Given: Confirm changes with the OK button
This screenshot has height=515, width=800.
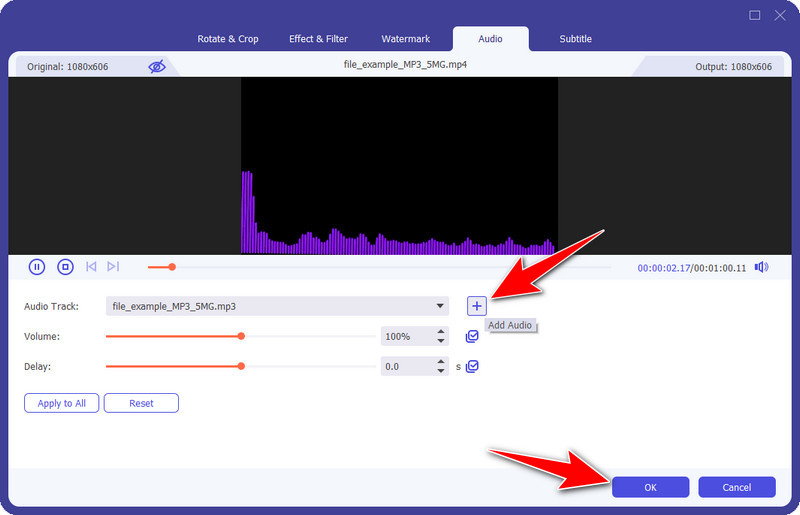Looking at the screenshot, I should click(650, 487).
